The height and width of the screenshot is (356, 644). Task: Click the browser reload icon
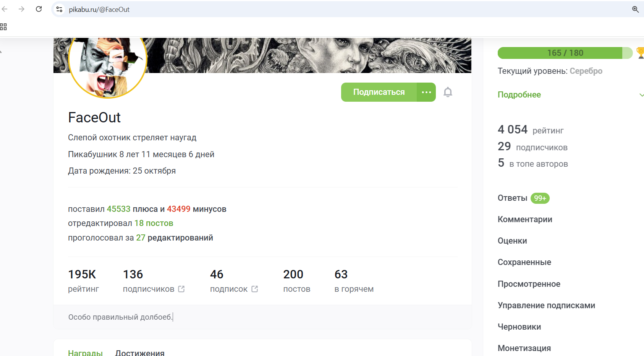pos(39,9)
